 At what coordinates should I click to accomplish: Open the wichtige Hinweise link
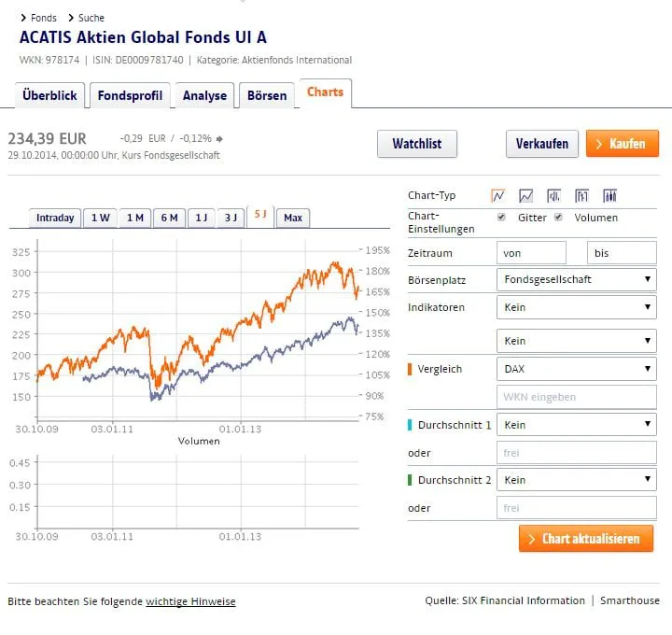tap(190, 601)
